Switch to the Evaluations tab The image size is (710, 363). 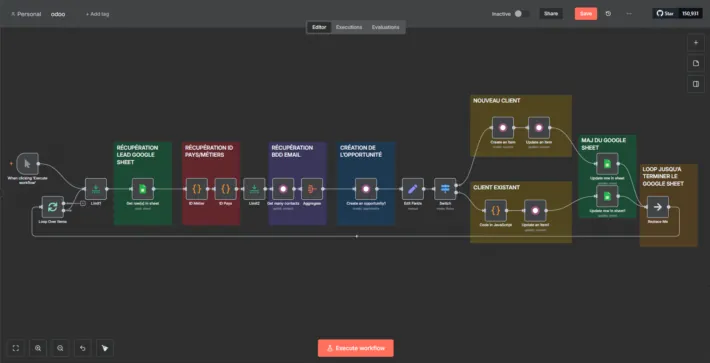click(x=385, y=27)
